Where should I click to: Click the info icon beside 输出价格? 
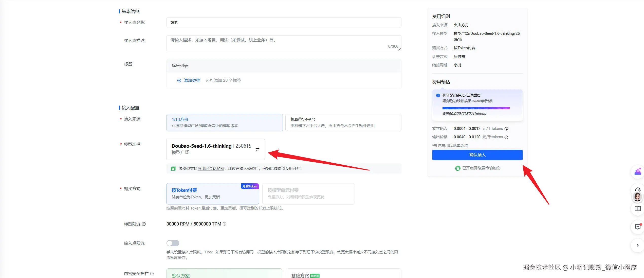point(506,137)
